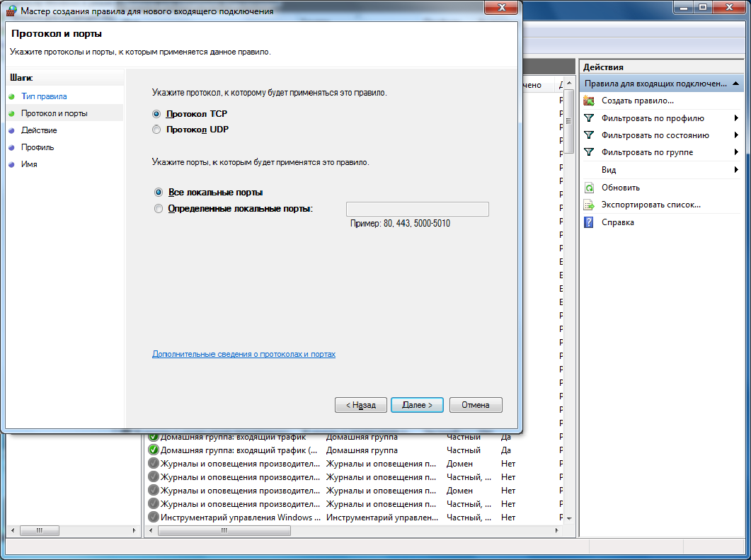751x560 pixels.
Task: Click Нет cell of Инструментарий управления Windows rule
Action: 508,518
